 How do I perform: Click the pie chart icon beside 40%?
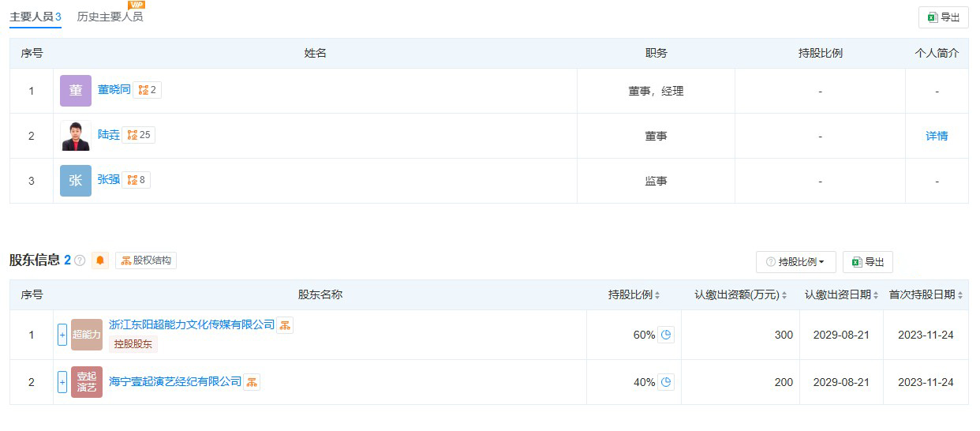[666, 382]
